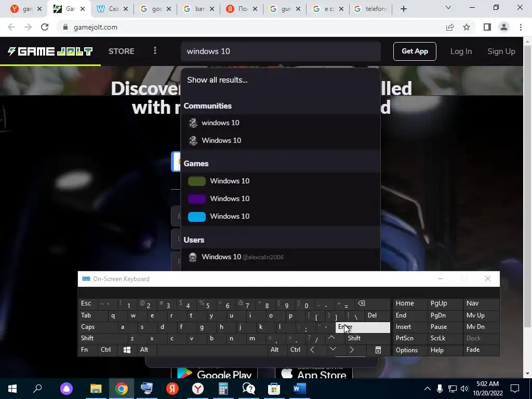Screen dimensions: 532x399
Task: Toggle the Nav key on the keyboard
Action: tap(482, 303)
